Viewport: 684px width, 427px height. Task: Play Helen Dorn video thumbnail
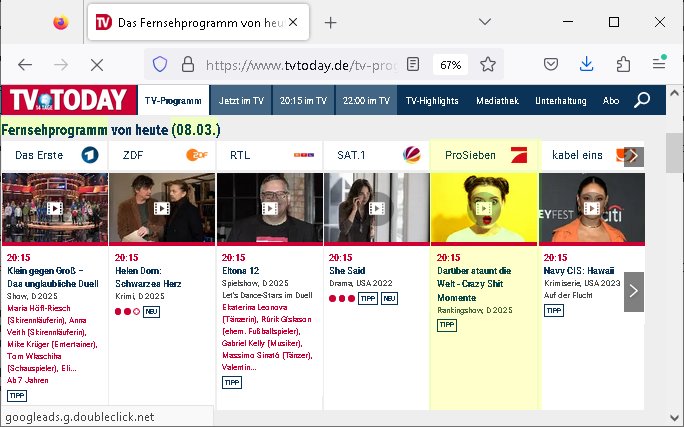point(162,208)
